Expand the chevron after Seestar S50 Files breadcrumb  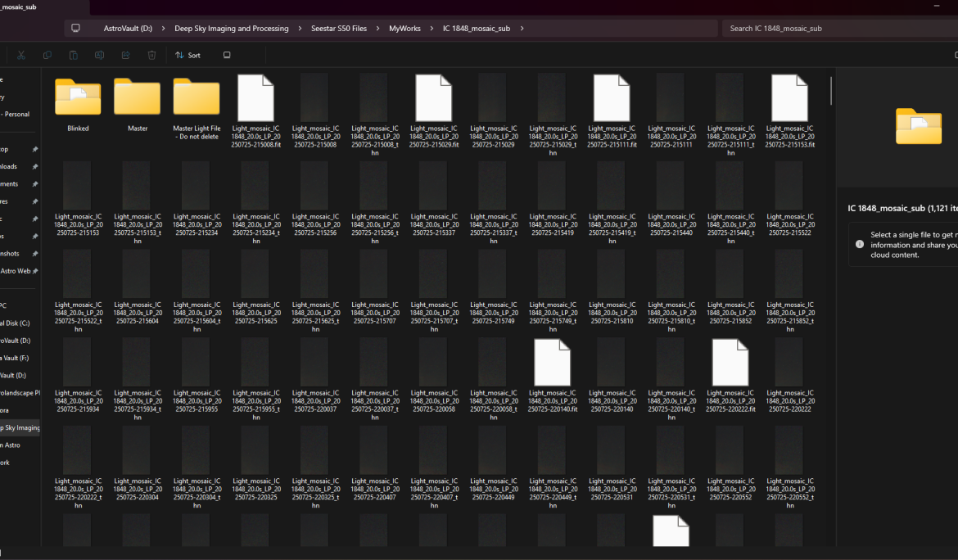point(377,29)
